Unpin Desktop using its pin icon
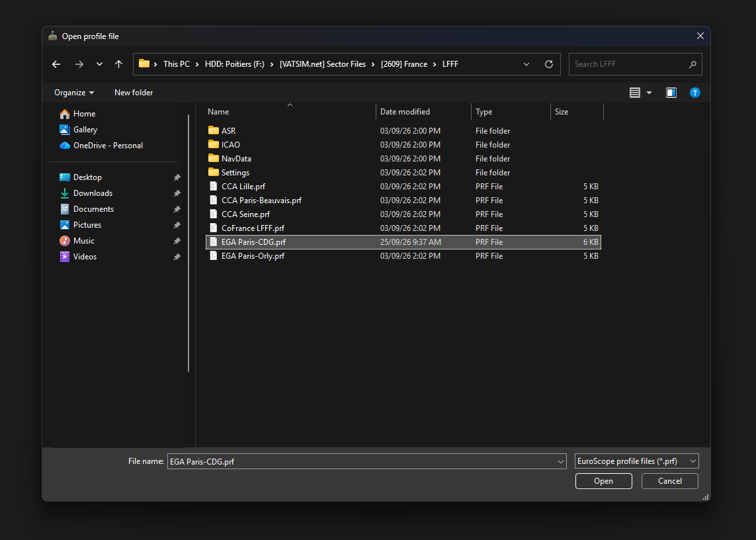This screenshot has width=756, height=540. point(177,177)
